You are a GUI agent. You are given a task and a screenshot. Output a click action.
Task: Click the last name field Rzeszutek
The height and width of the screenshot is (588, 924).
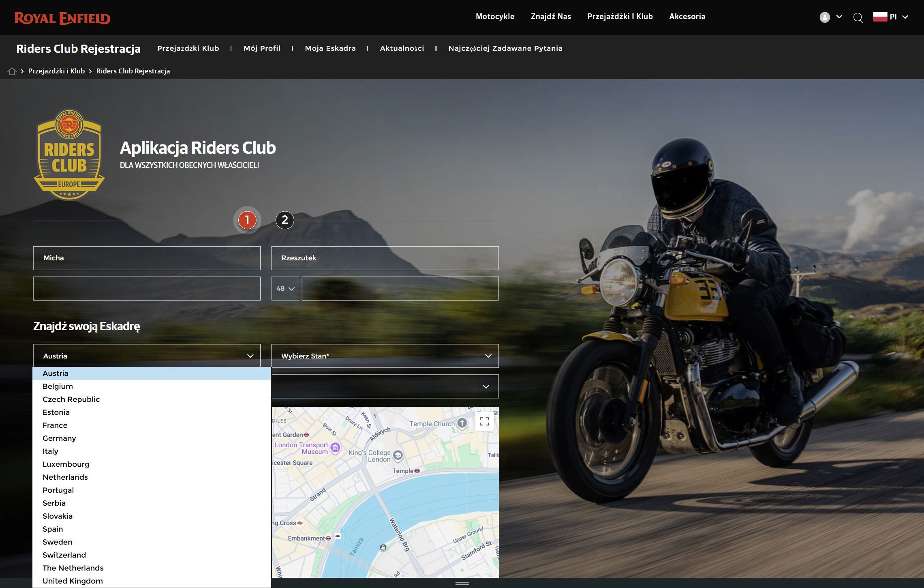point(385,258)
